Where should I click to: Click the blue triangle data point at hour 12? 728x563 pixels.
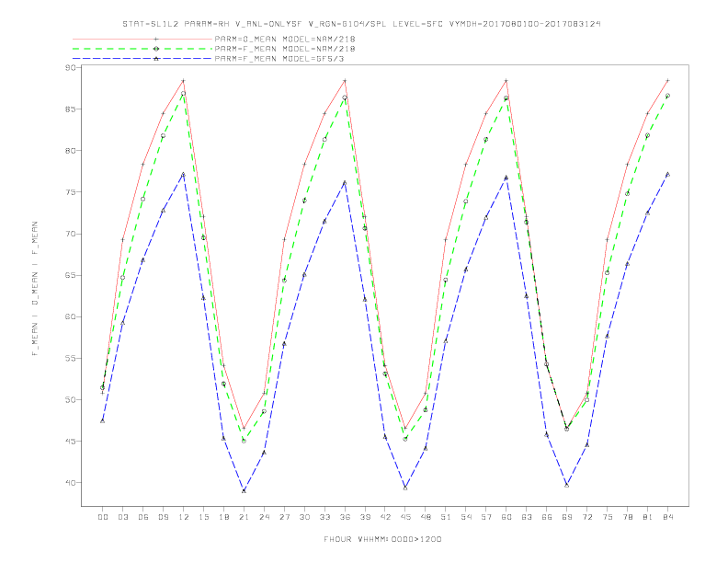[x=184, y=175]
